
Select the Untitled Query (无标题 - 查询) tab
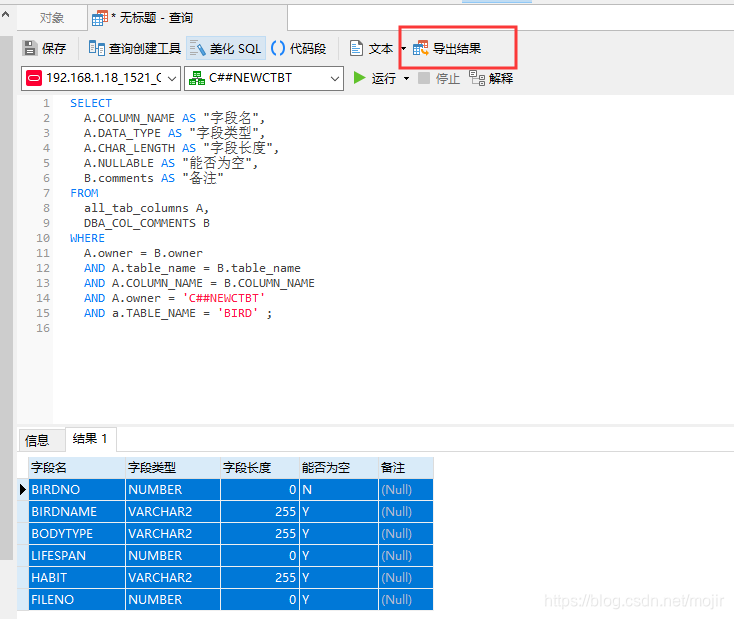(188, 18)
